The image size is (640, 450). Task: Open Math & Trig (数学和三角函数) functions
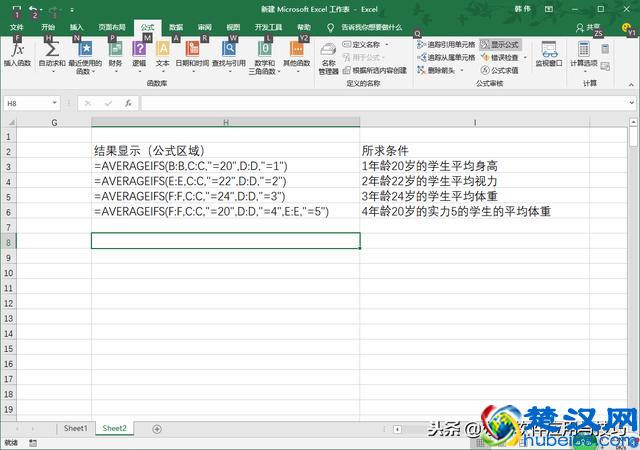click(x=264, y=57)
